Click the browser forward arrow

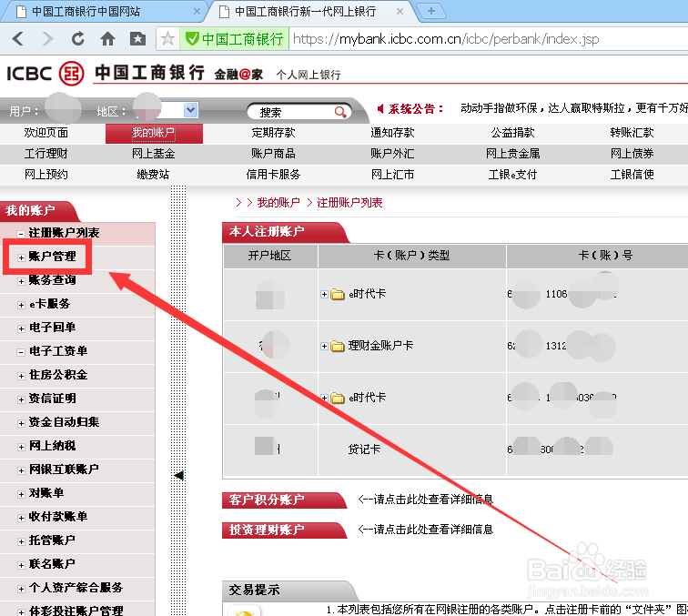48,39
